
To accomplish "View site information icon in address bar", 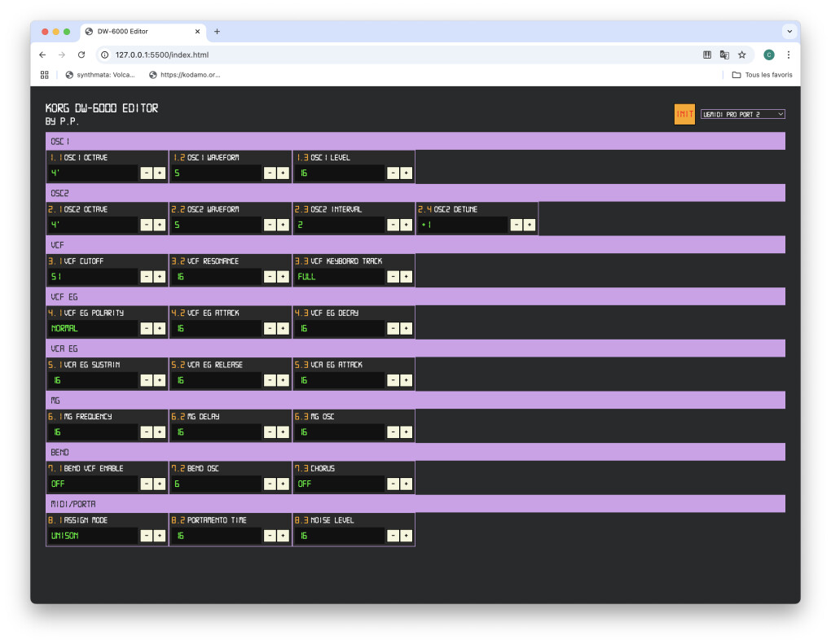I will coord(105,55).
